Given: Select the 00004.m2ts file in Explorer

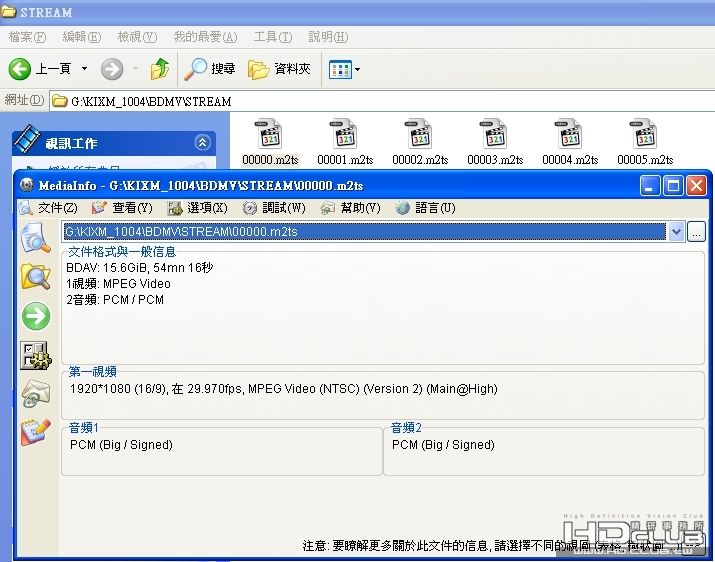Looking at the screenshot, I should pyautogui.click(x=570, y=141).
